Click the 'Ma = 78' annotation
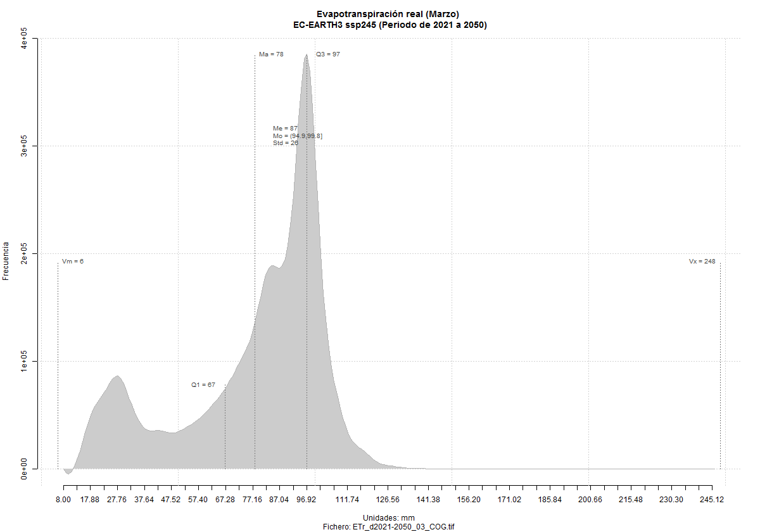The image size is (760, 532). [271, 54]
